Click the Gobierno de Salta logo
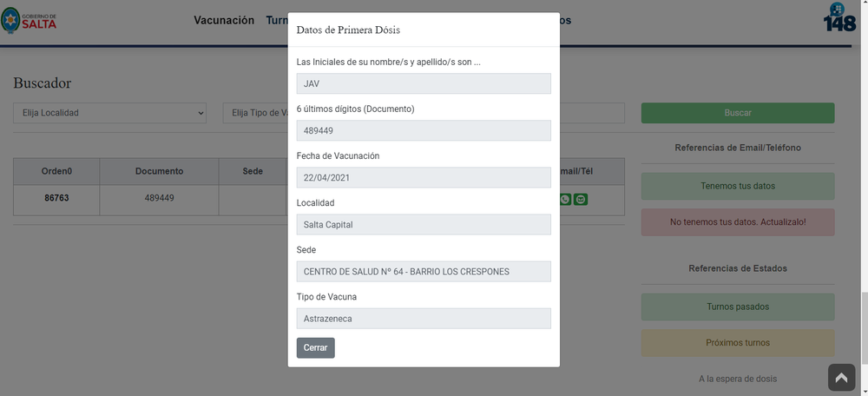The width and height of the screenshot is (868, 396). pyautogui.click(x=29, y=21)
